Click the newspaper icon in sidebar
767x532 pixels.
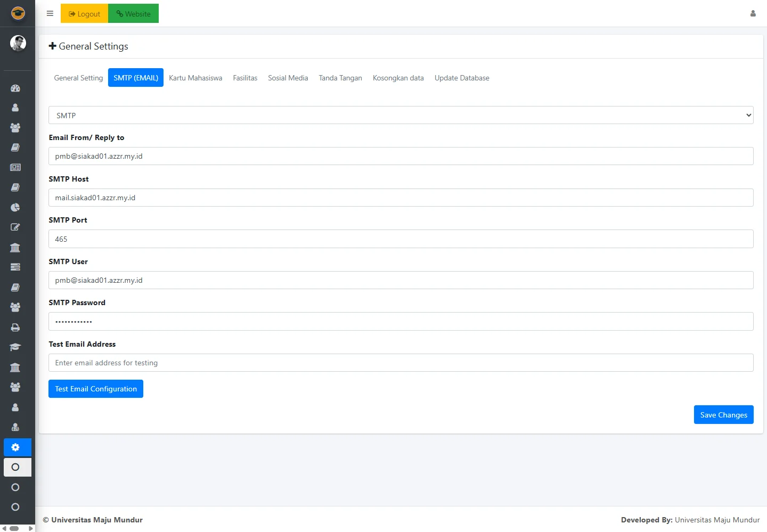coord(15,167)
